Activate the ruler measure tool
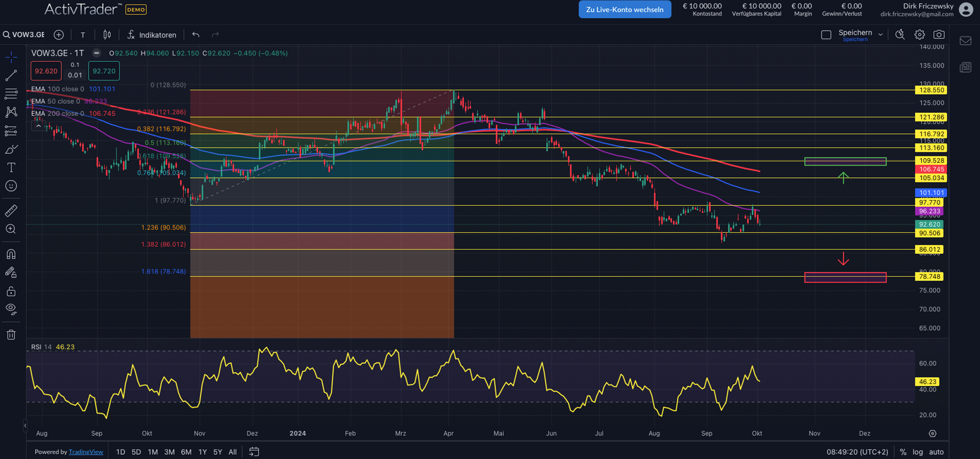The width and height of the screenshot is (980, 459). point(11,211)
